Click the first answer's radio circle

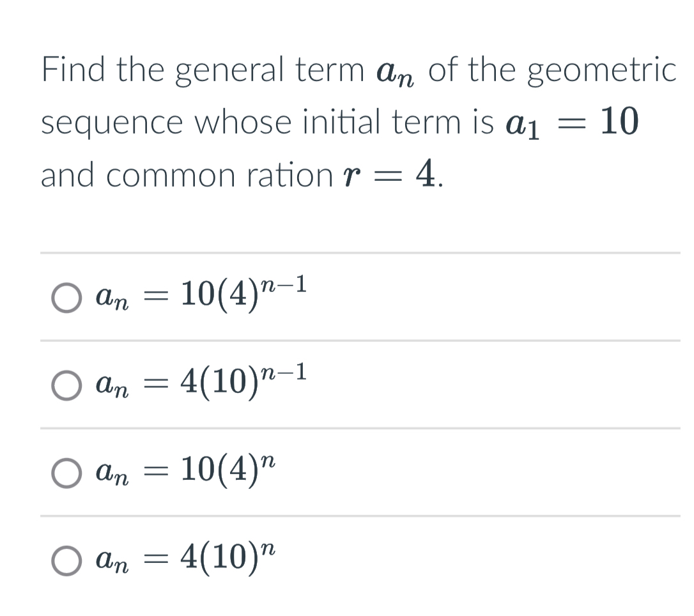[66, 298]
